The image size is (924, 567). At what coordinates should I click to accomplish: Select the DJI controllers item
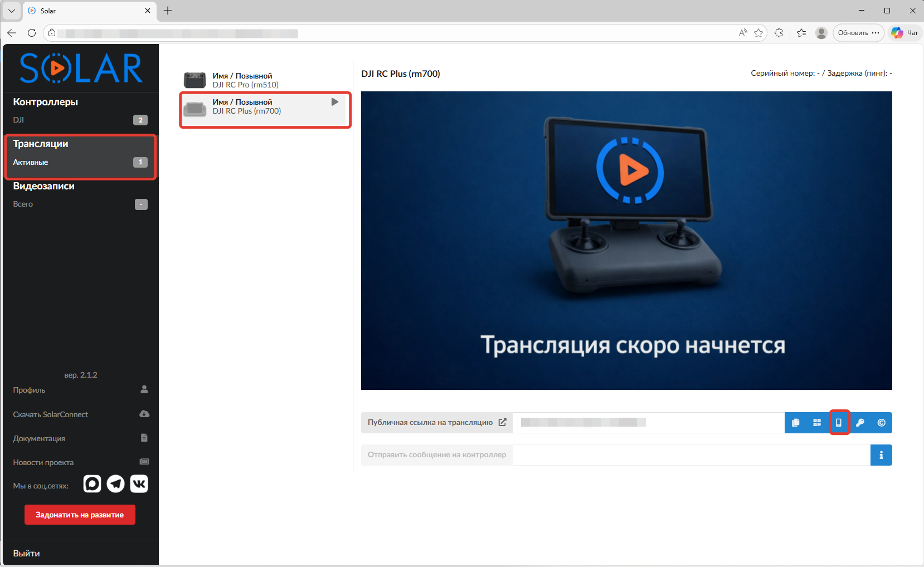pyautogui.click(x=81, y=120)
